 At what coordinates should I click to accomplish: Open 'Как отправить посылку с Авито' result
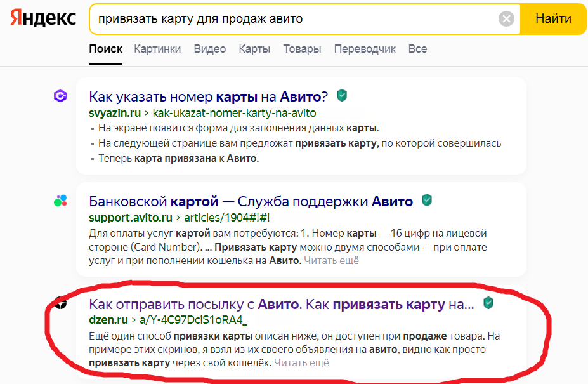281,305
